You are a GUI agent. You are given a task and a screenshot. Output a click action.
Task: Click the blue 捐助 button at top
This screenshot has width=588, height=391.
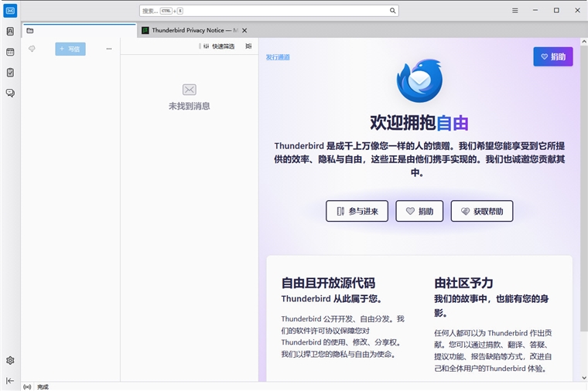tap(553, 56)
